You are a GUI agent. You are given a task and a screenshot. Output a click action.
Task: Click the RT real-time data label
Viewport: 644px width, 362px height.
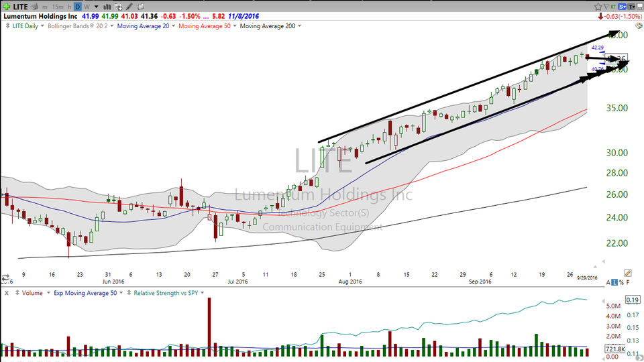coord(613,7)
